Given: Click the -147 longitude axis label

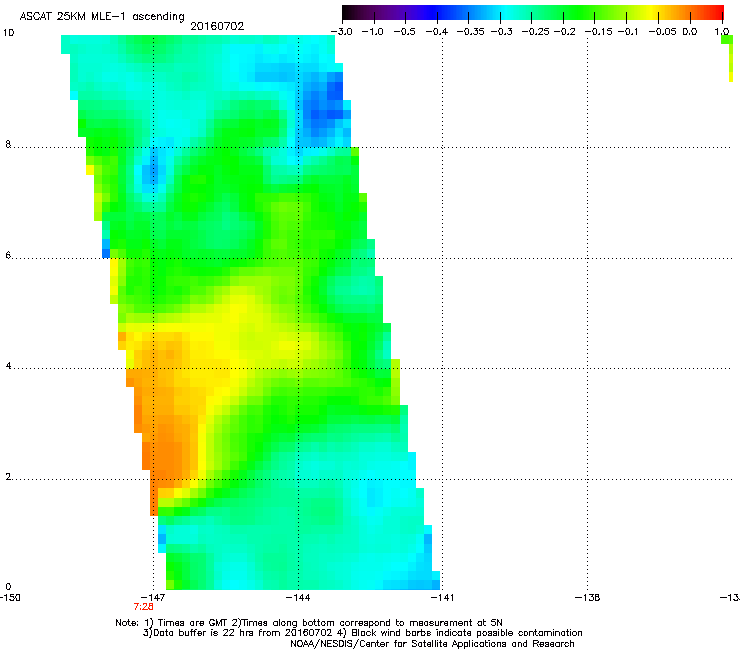Looking at the screenshot, I should coord(153,598).
